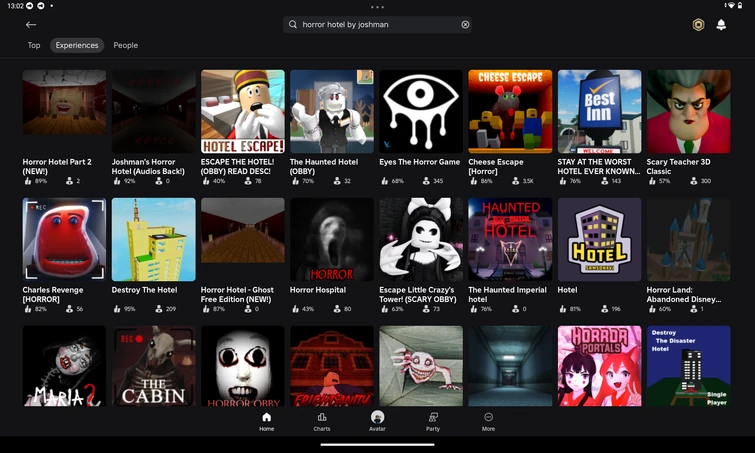Click the title 'Horror Hotel Part 2 (NEW!)'
Screen dimensions: 755x453
tap(57, 167)
